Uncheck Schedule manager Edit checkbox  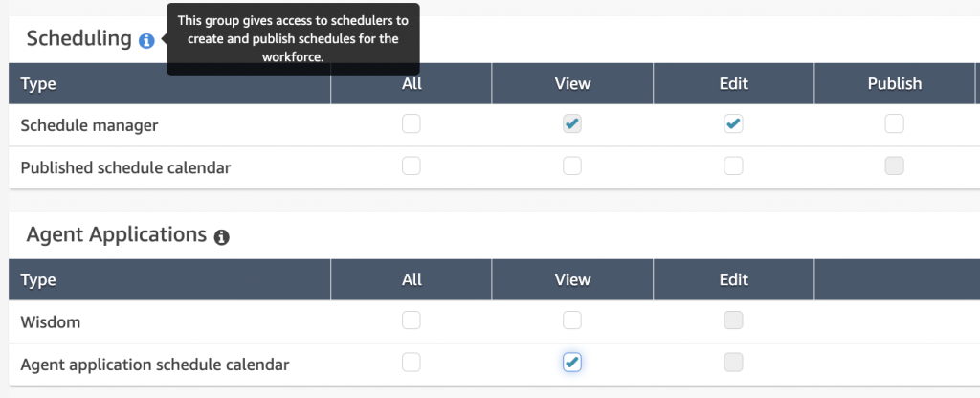coord(733,123)
